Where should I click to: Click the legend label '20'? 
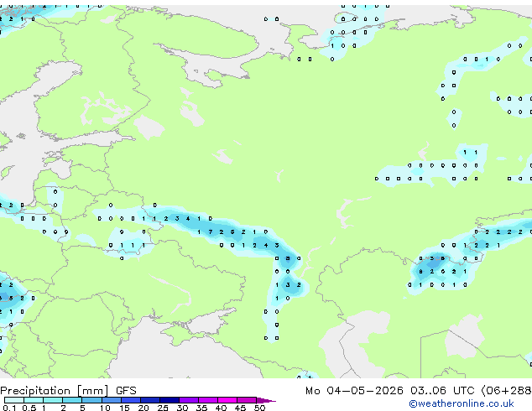143,408
